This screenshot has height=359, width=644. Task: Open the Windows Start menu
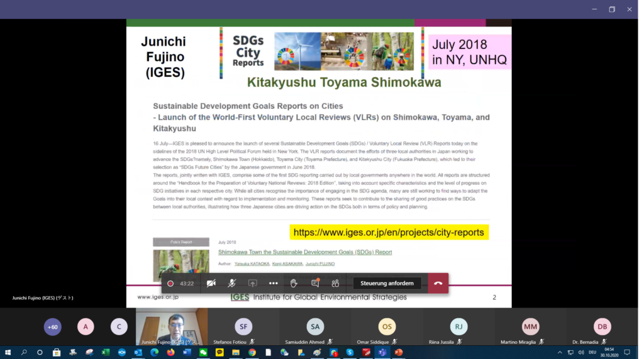[x=8, y=353]
